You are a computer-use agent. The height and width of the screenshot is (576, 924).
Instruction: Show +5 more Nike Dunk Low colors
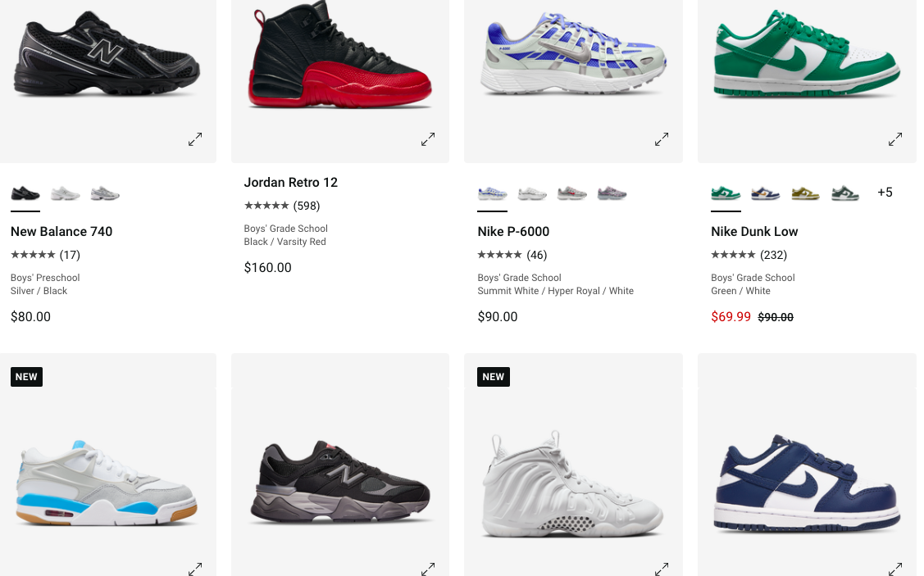885,193
